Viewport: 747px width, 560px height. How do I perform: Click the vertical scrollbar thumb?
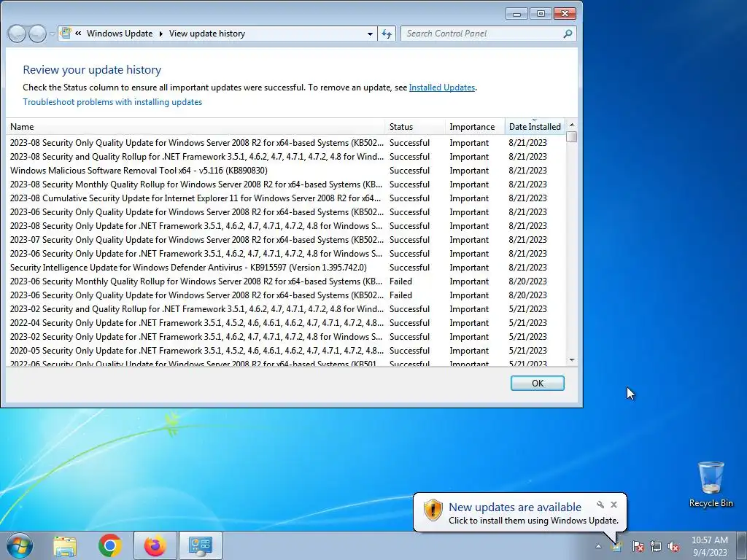click(x=572, y=136)
